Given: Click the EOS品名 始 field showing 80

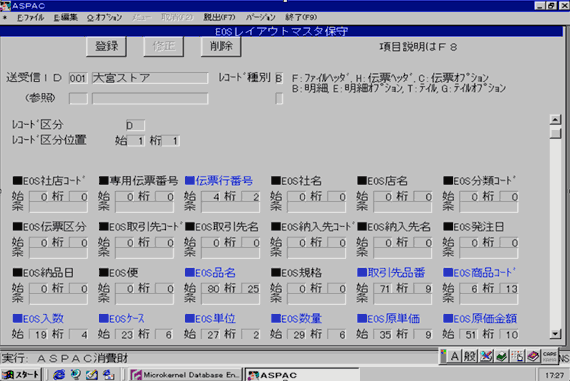Looking at the screenshot, I should [210, 289].
